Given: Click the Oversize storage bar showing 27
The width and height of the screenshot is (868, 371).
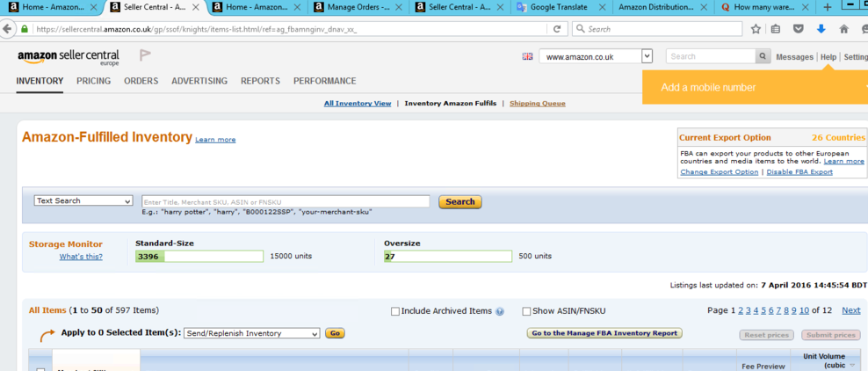Looking at the screenshot, I should pos(448,257).
